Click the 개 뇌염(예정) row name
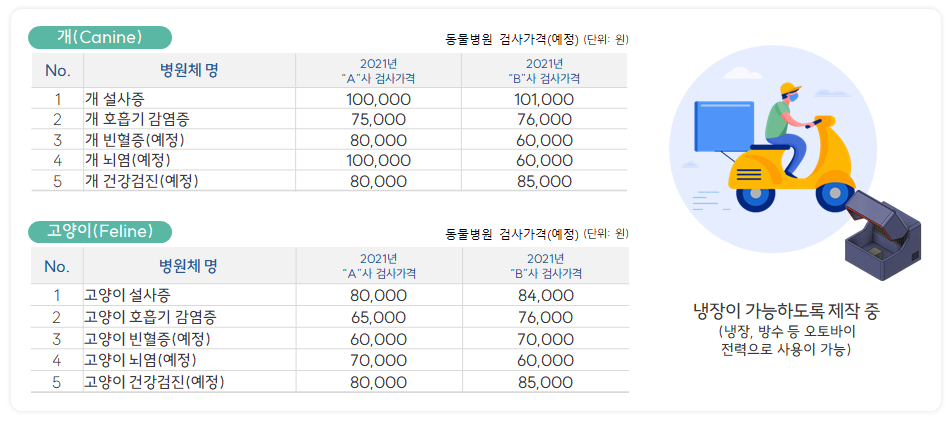Screen dimensions: 950x421 click(128, 160)
